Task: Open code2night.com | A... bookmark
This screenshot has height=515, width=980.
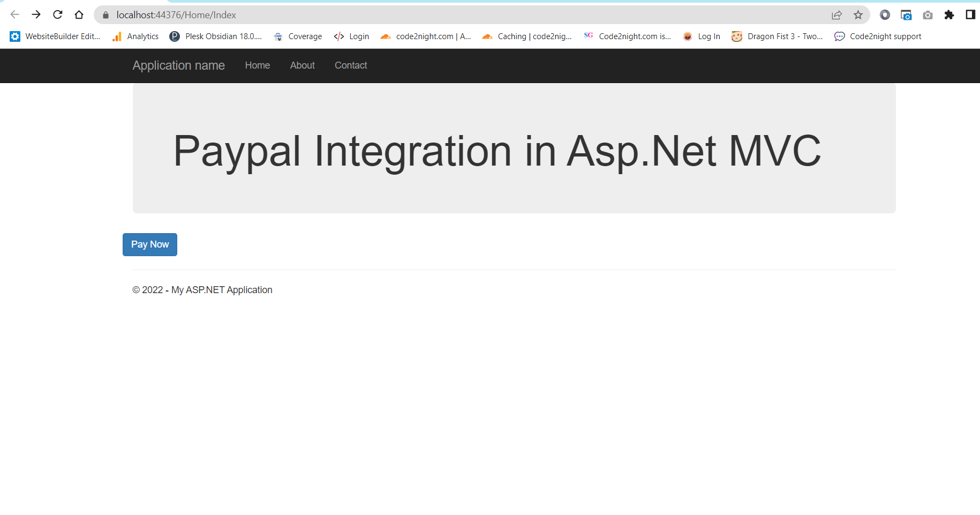Action: pos(426,36)
